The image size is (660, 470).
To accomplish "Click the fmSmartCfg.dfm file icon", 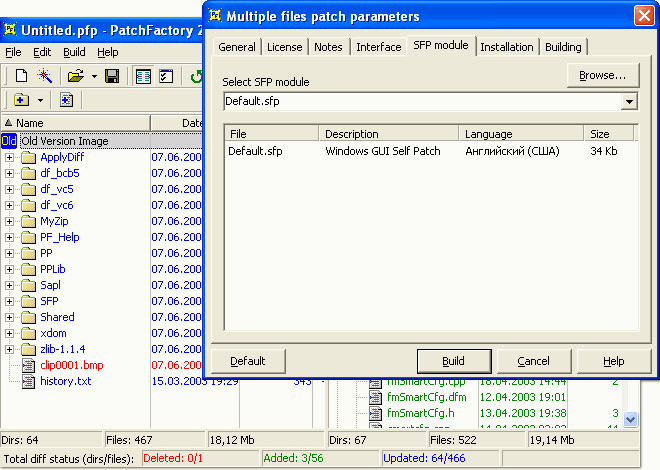I will (x=375, y=397).
